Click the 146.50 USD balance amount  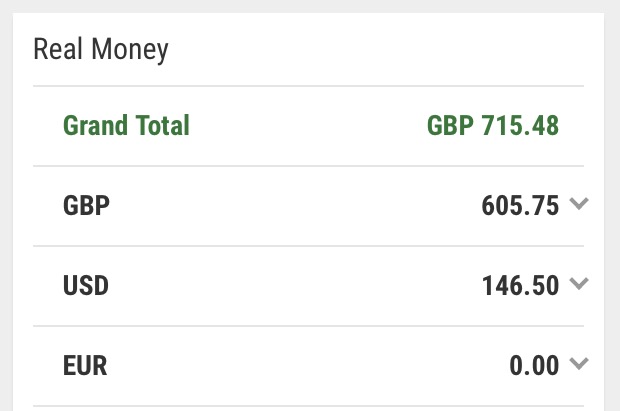pos(520,286)
